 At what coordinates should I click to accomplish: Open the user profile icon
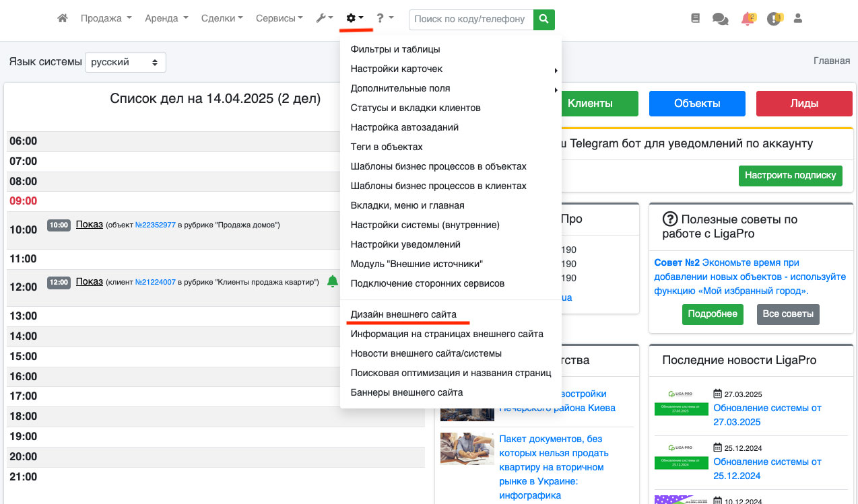coord(798,19)
